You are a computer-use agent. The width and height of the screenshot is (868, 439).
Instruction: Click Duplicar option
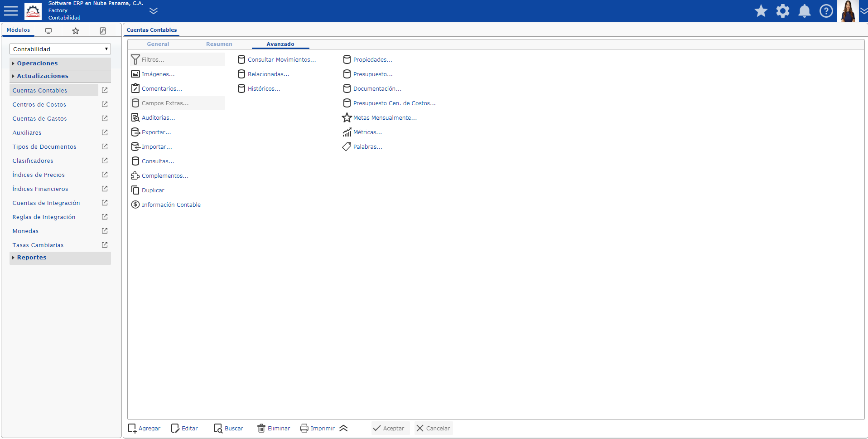click(x=148, y=190)
